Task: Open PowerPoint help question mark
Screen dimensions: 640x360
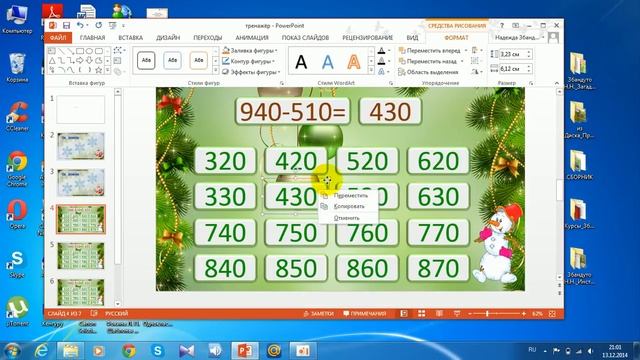Action: click(x=502, y=25)
